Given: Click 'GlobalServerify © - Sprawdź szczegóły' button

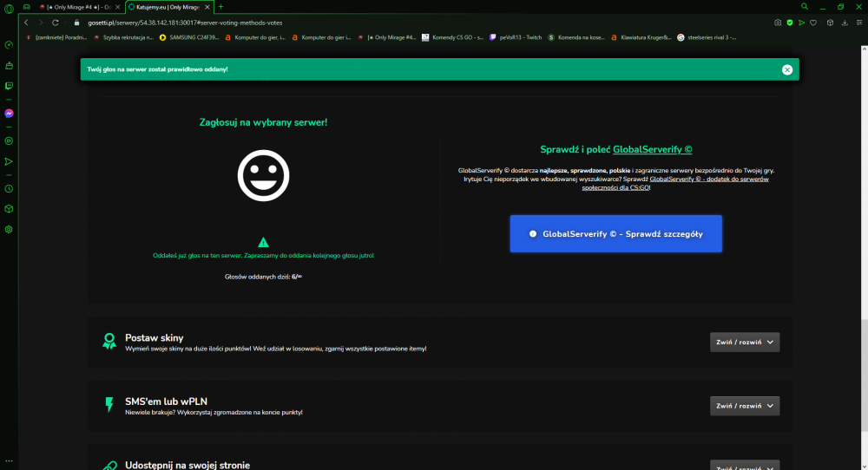Looking at the screenshot, I should click(x=616, y=234).
